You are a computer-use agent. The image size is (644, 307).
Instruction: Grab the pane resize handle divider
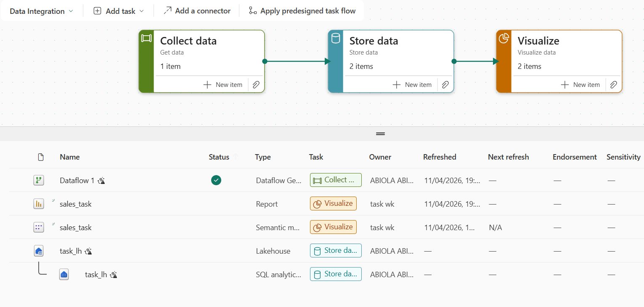coord(380,134)
